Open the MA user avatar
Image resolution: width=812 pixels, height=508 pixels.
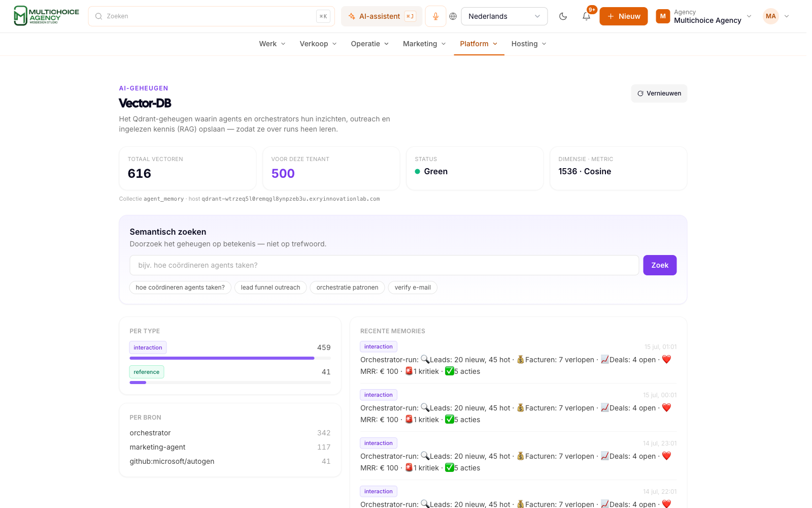tap(771, 16)
